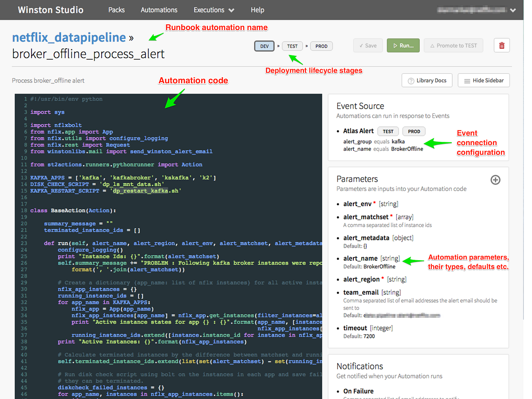
Task: Open Library Docs
Action: (427, 81)
